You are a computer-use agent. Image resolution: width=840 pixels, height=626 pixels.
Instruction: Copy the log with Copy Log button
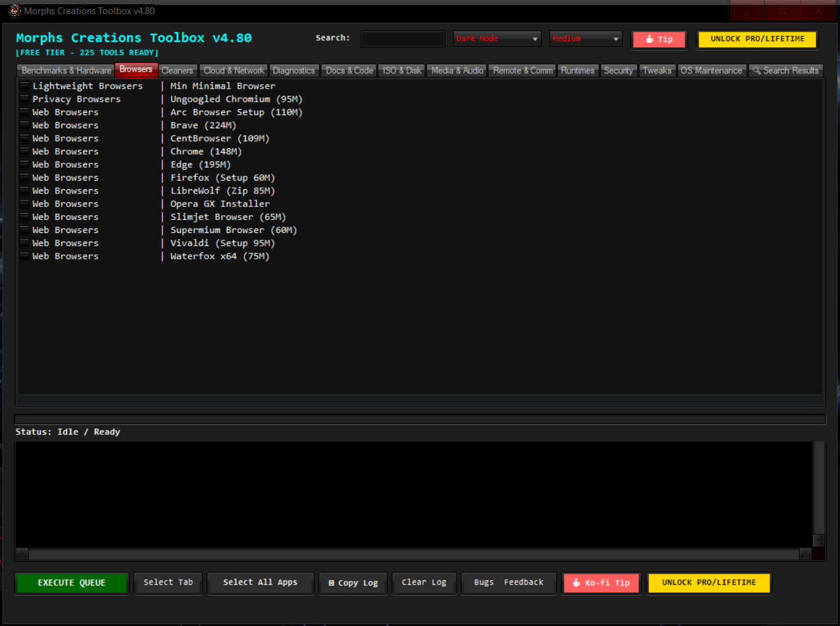click(353, 583)
